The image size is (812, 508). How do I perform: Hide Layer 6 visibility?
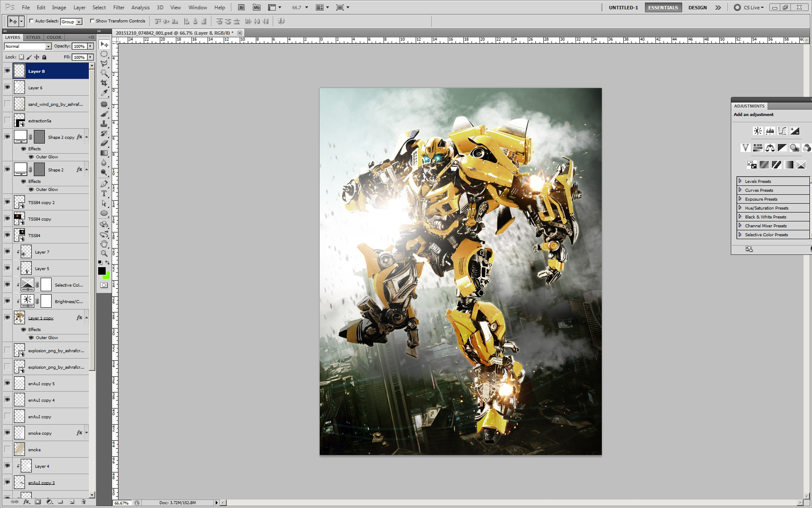point(7,87)
